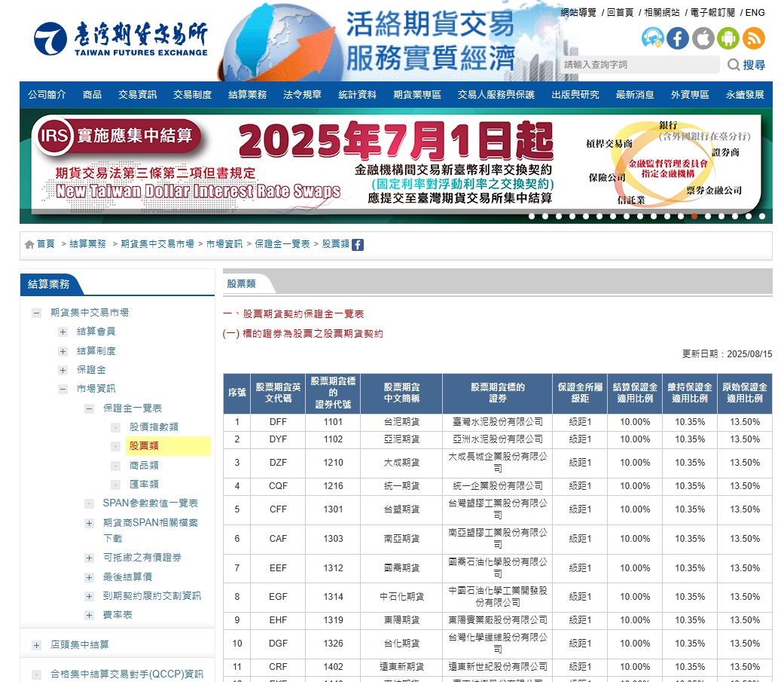Click the orange RSS feed icon
Viewport: 784px width, 682px height.
[753, 38]
